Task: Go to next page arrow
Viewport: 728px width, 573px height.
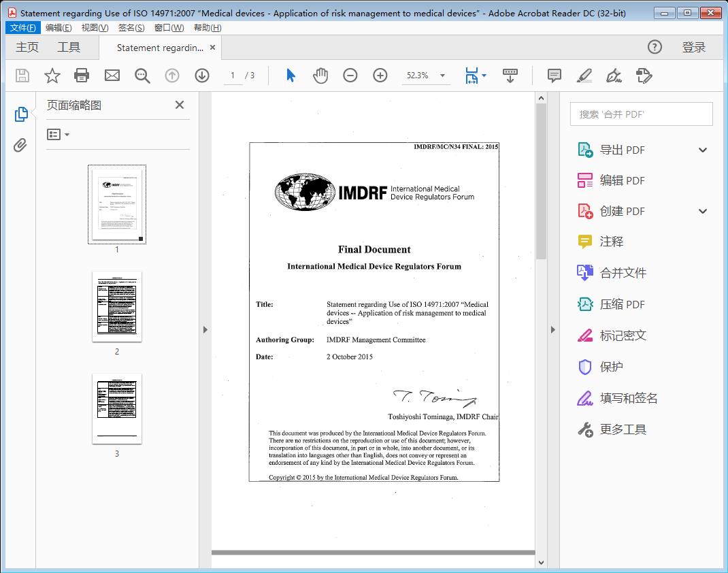Action: click(202, 76)
